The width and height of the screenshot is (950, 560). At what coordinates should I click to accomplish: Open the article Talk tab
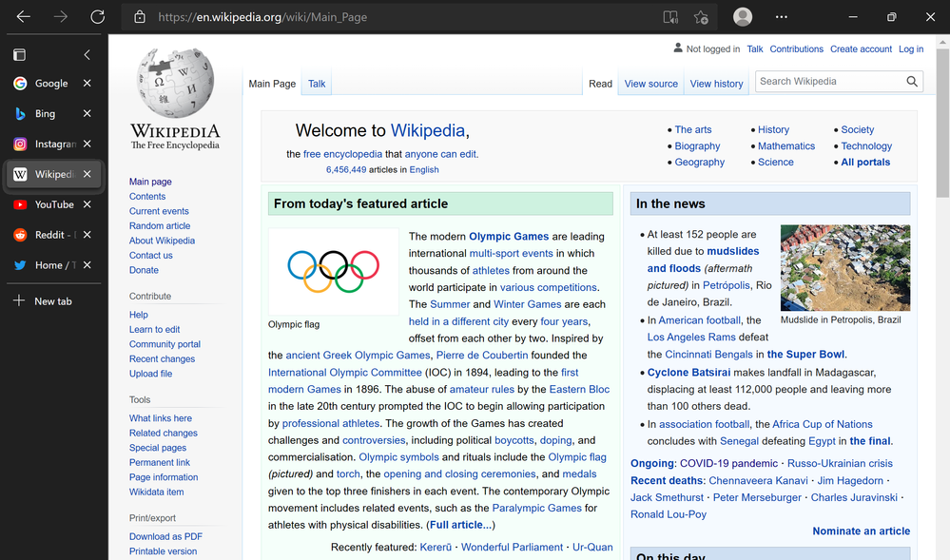coord(317,84)
